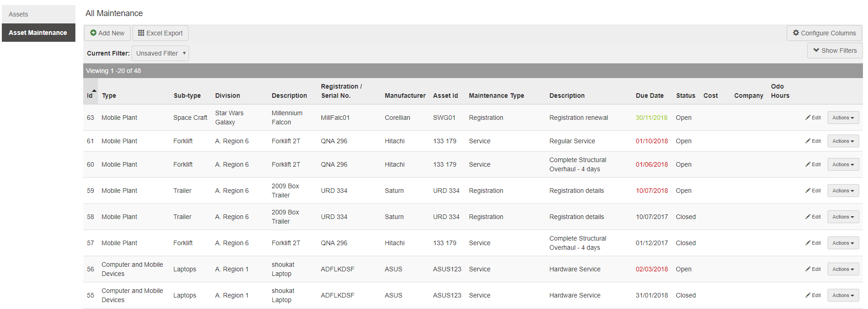Open Actions dropdown for record 60
The height and width of the screenshot is (309, 868).
pos(843,164)
